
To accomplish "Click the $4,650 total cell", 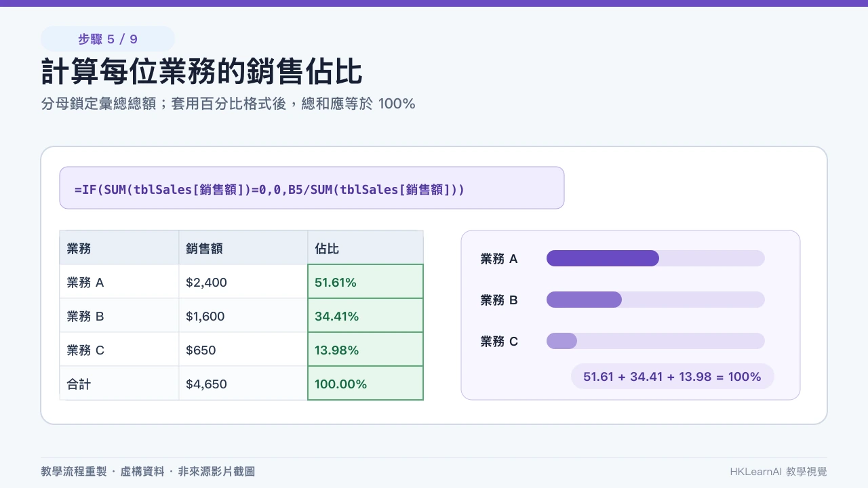I will click(243, 383).
